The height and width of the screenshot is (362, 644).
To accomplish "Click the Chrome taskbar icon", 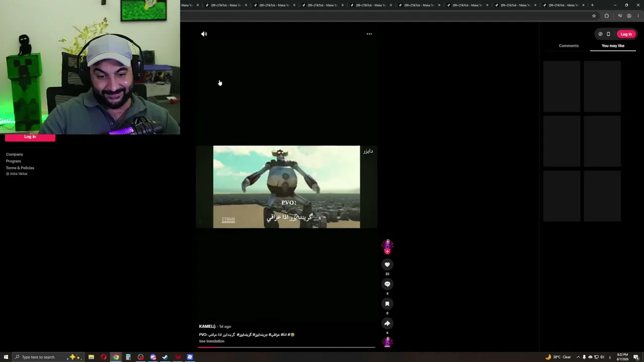I will pyautogui.click(x=116, y=357).
